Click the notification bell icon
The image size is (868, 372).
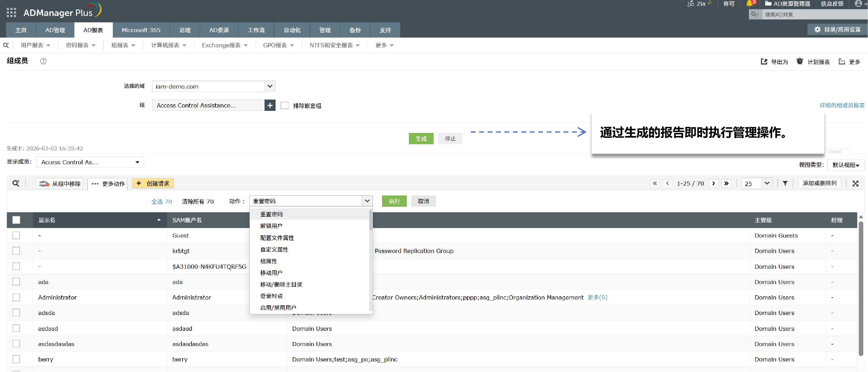coord(749,4)
